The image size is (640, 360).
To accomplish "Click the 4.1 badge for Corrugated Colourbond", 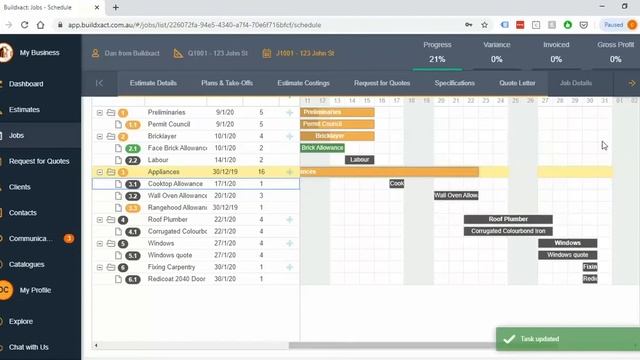I will point(133,232).
